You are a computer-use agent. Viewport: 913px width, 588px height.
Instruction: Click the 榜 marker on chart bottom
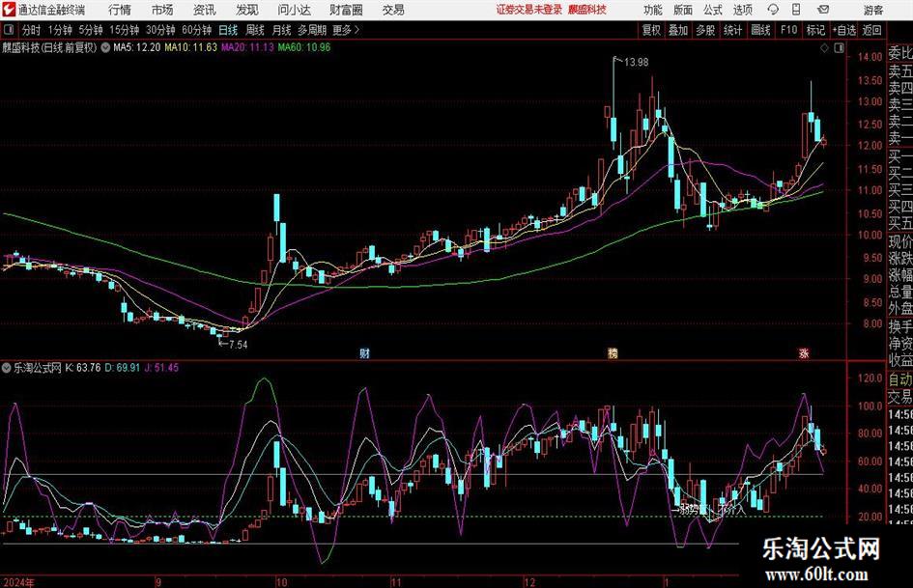click(x=613, y=352)
